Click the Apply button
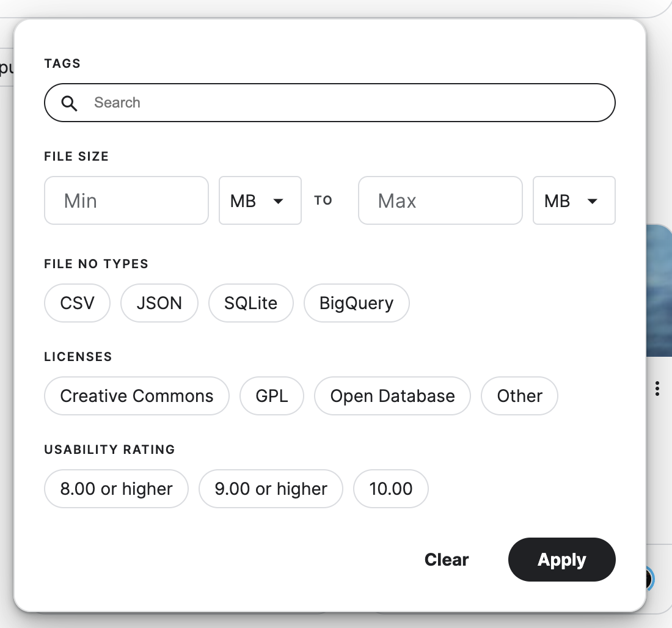The height and width of the screenshot is (628, 672). pos(561,560)
